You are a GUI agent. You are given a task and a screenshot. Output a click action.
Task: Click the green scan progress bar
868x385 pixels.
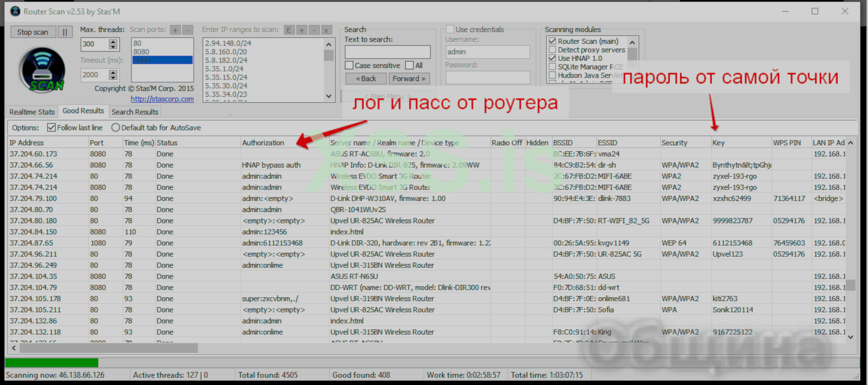52,362
